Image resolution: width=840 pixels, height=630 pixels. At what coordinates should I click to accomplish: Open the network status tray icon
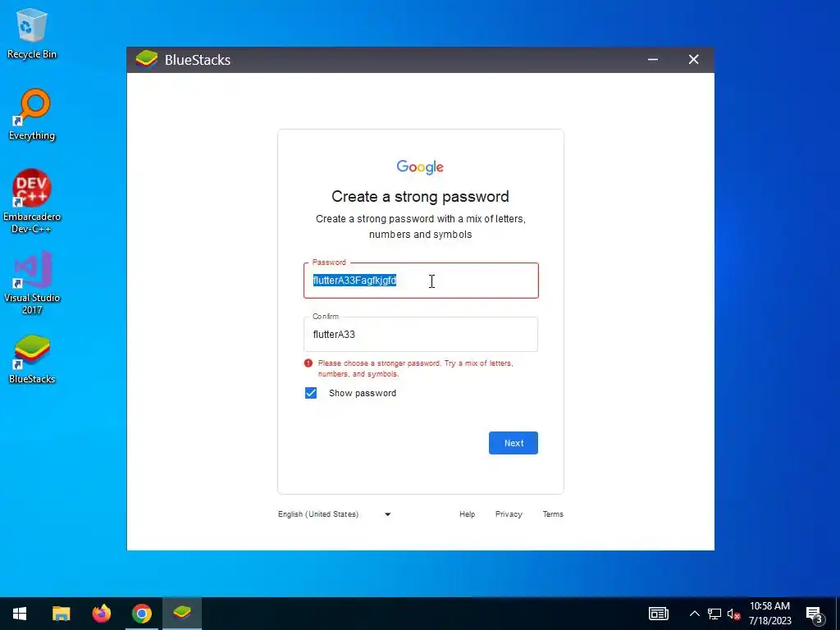(x=714, y=614)
